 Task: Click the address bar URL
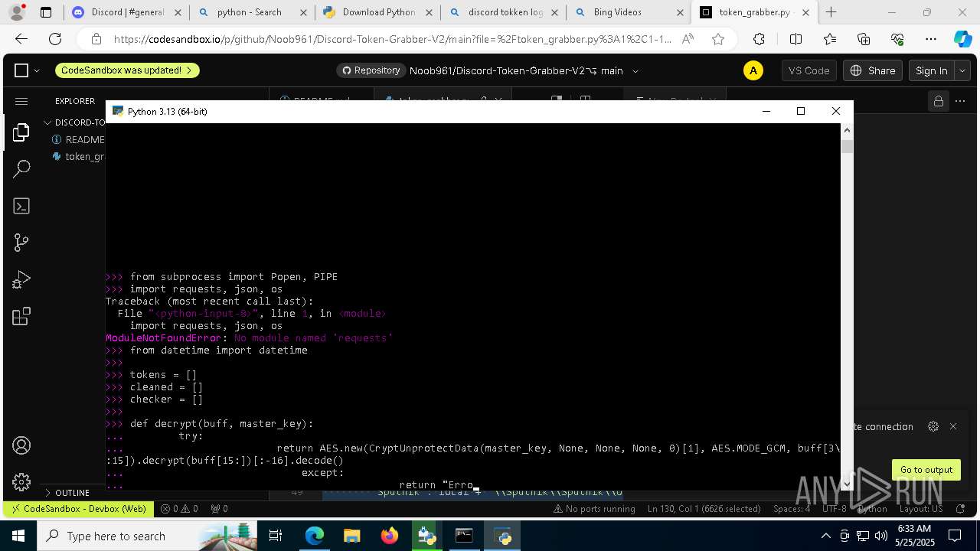click(393, 39)
